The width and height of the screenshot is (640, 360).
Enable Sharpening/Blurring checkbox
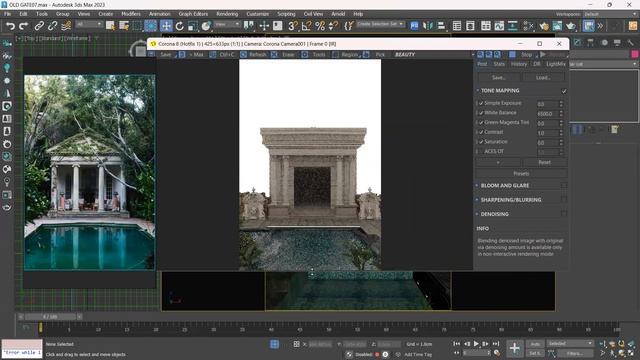pyautogui.click(x=564, y=200)
